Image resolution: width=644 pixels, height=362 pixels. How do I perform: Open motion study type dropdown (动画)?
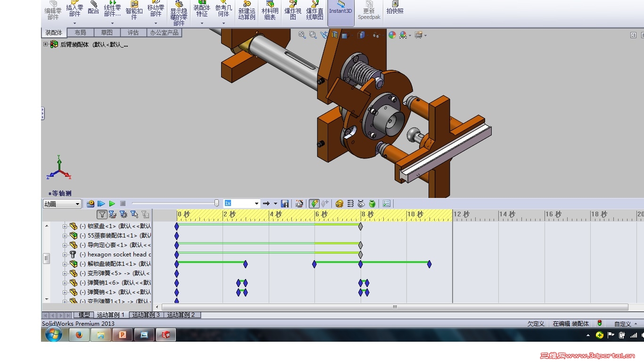click(x=62, y=204)
